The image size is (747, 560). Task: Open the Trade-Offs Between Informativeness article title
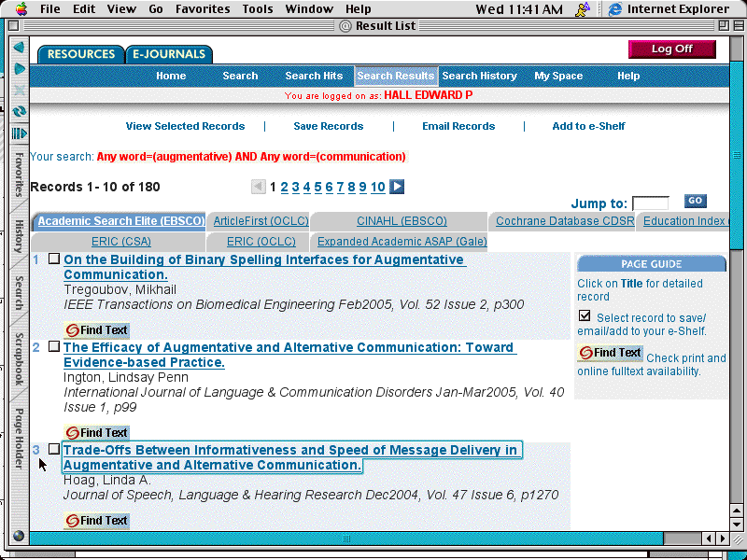[x=290, y=457]
